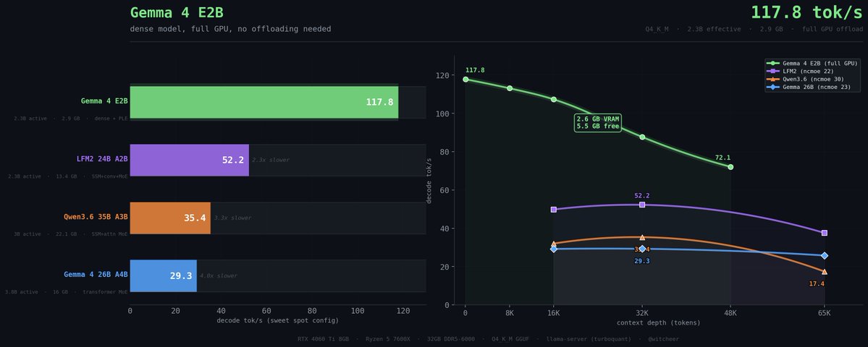Image resolution: width=868 pixels, height=347 pixels.
Task: Click the blue diamond point at 65K
Action: [x=825, y=256]
